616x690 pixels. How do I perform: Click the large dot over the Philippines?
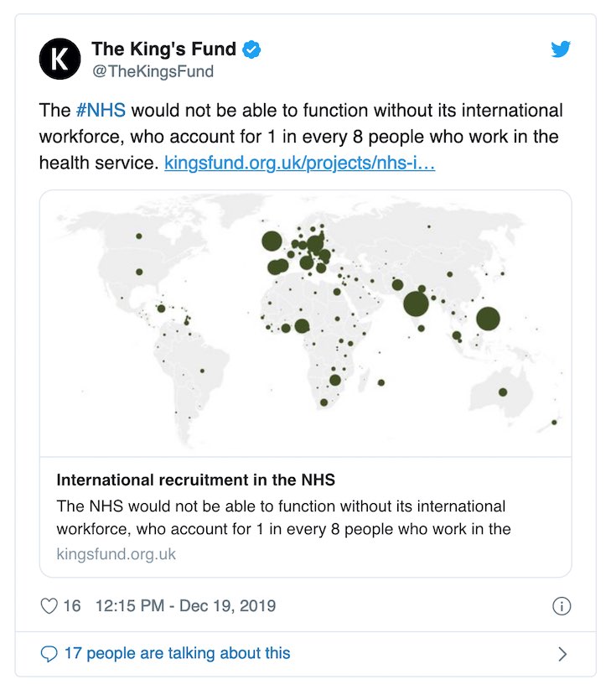(x=488, y=319)
